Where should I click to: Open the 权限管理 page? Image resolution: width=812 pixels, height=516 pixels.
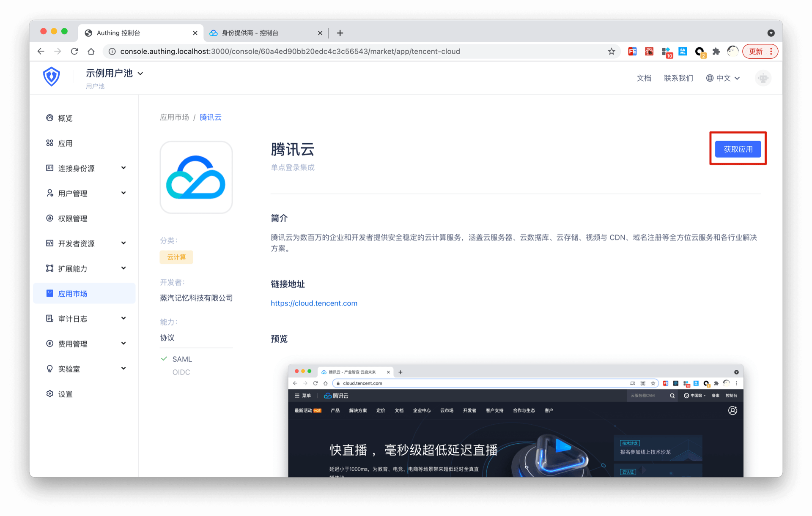click(72, 218)
